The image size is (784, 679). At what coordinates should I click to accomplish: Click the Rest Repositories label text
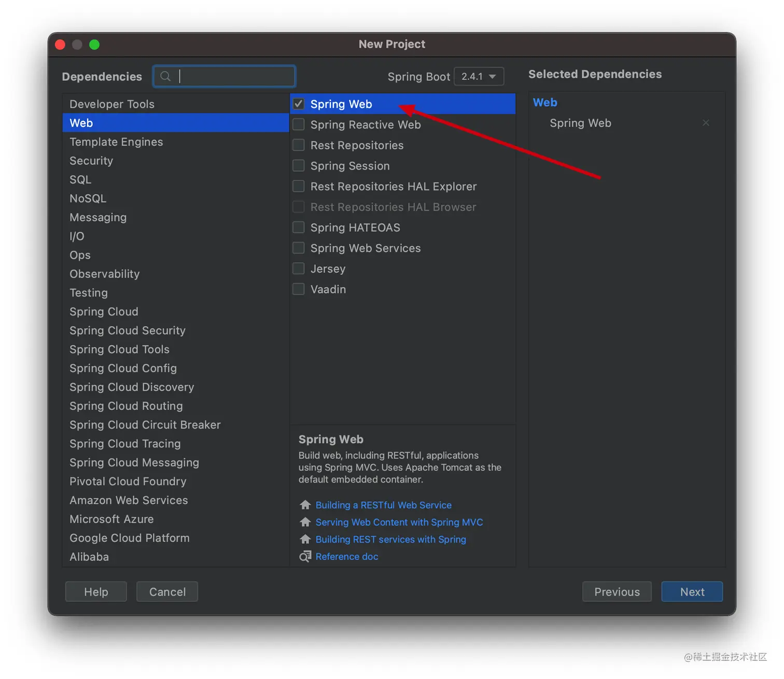[357, 145]
